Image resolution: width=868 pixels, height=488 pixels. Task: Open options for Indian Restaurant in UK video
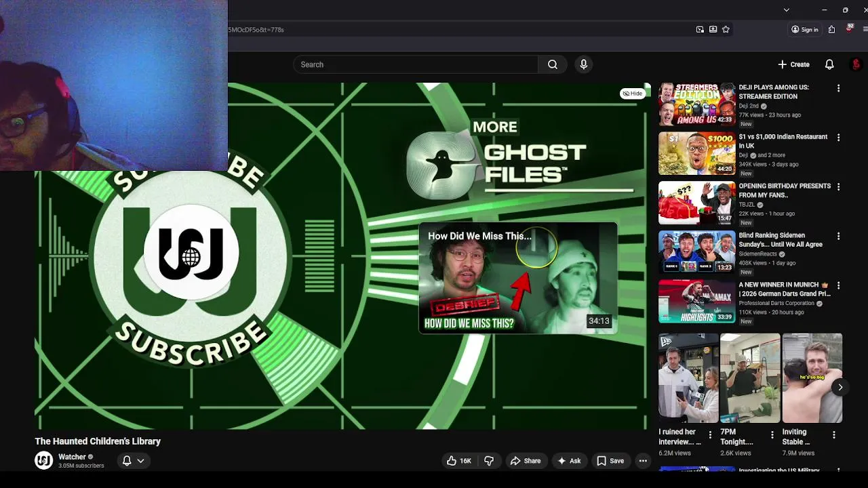click(838, 138)
